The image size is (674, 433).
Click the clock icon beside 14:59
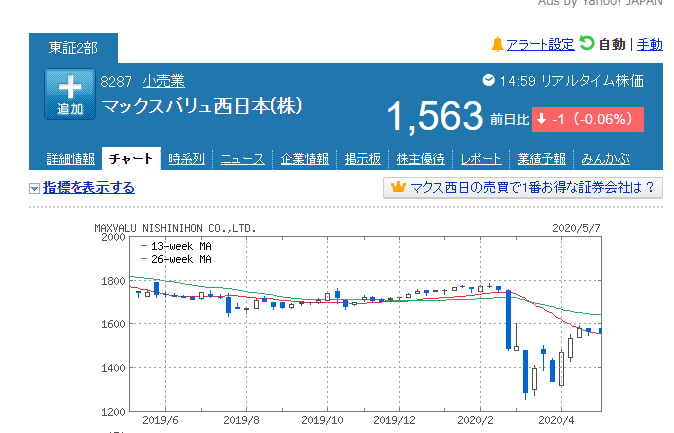click(488, 80)
